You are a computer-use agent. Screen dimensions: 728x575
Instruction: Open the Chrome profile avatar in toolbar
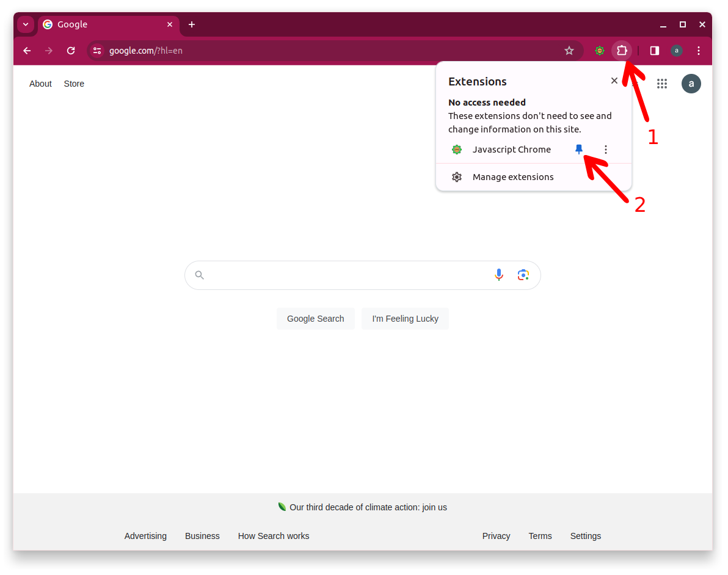(677, 51)
